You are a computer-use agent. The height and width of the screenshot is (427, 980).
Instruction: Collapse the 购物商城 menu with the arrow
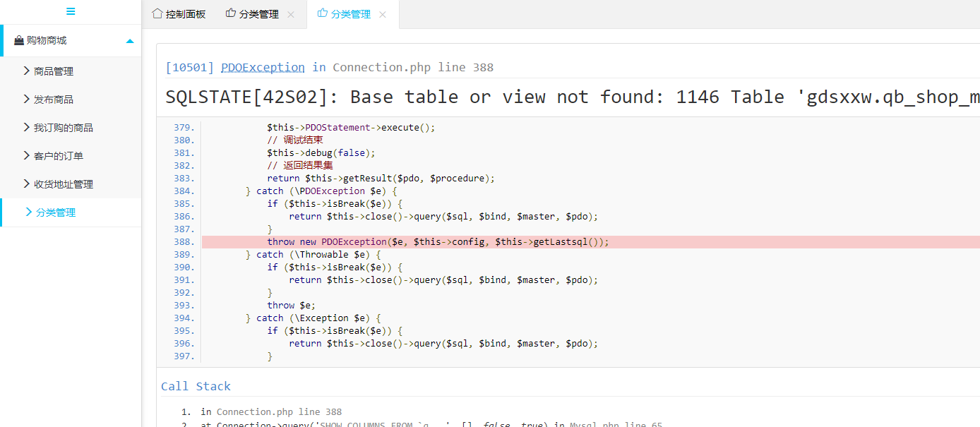129,41
